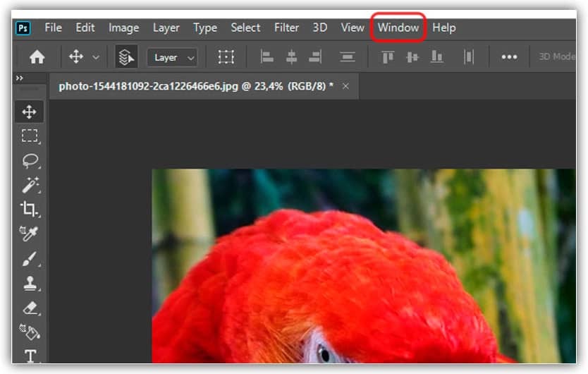This screenshot has height=374, width=588.
Task: Go to the Home screen icon
Action: point(37,57)
